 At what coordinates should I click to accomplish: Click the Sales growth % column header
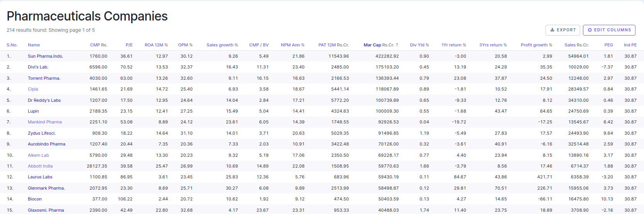point(222,45)
